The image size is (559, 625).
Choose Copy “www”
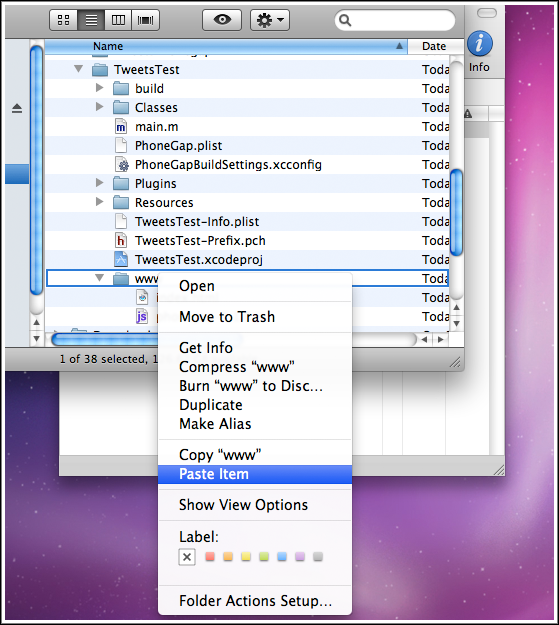pos(255,455)
